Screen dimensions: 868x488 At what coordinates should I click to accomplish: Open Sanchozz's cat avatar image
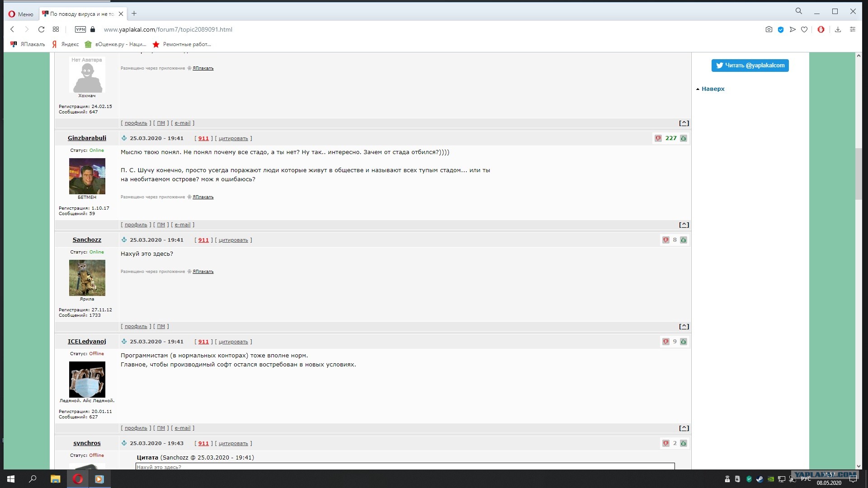87,278
